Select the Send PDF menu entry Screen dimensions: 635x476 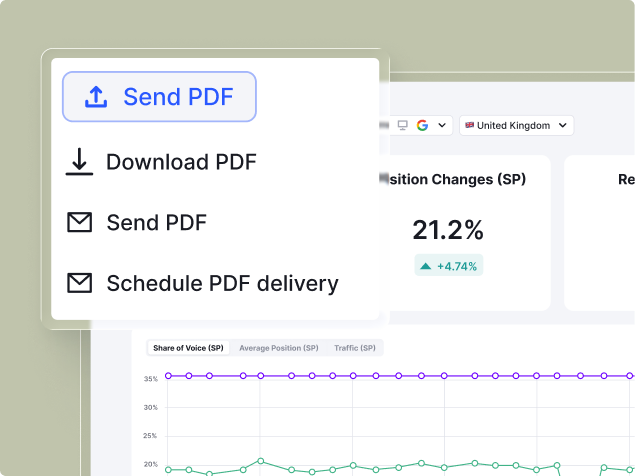pyautogui.click(x=156, y=223)
